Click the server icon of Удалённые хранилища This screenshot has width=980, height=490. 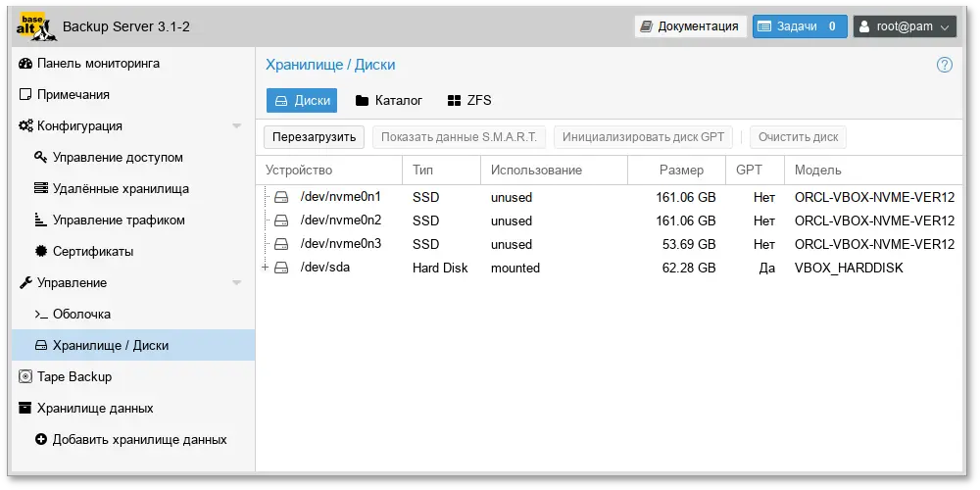(40, 189)
